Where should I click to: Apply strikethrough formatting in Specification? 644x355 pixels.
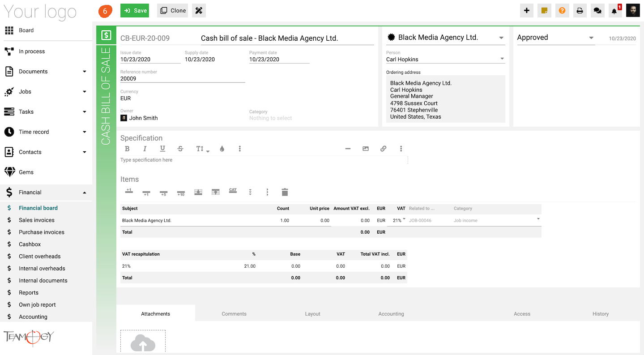tap(180, 149)
